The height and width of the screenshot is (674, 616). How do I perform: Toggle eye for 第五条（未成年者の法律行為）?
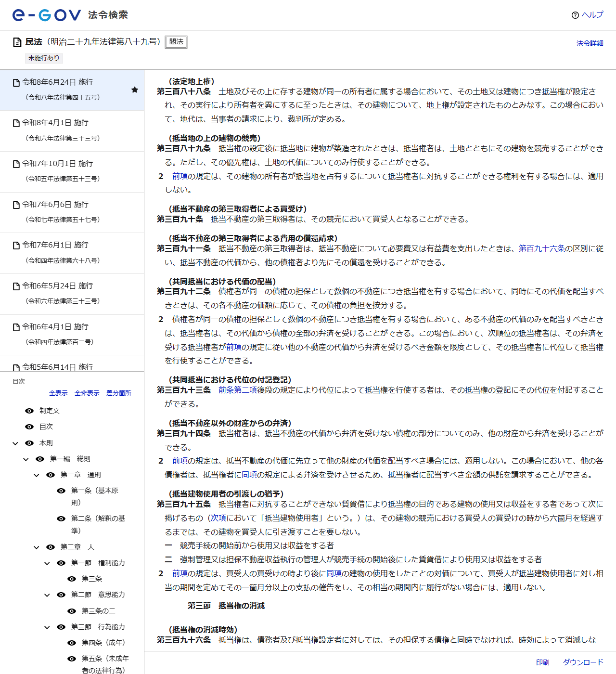click(x=72, y=659)
